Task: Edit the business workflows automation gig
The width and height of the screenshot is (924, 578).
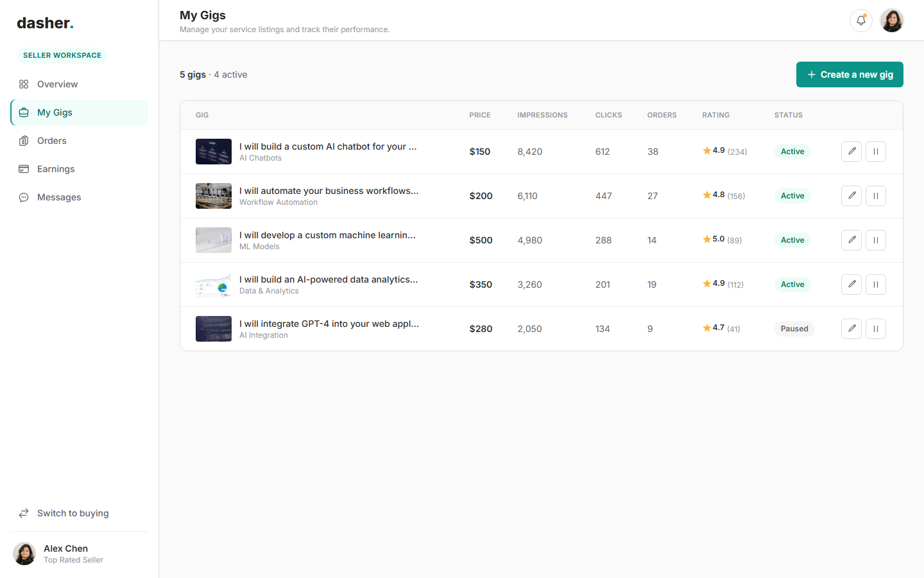Action: (851, 196)
